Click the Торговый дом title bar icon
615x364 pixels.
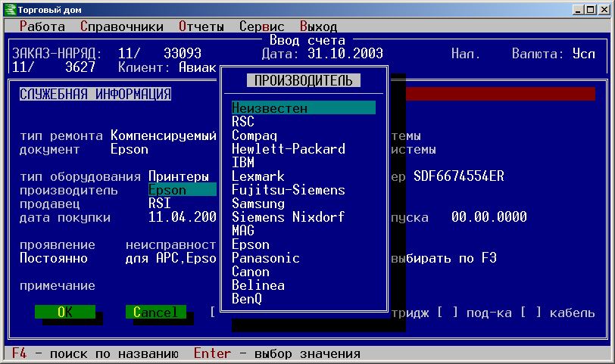pyautogui.click(x=10, y=10)
